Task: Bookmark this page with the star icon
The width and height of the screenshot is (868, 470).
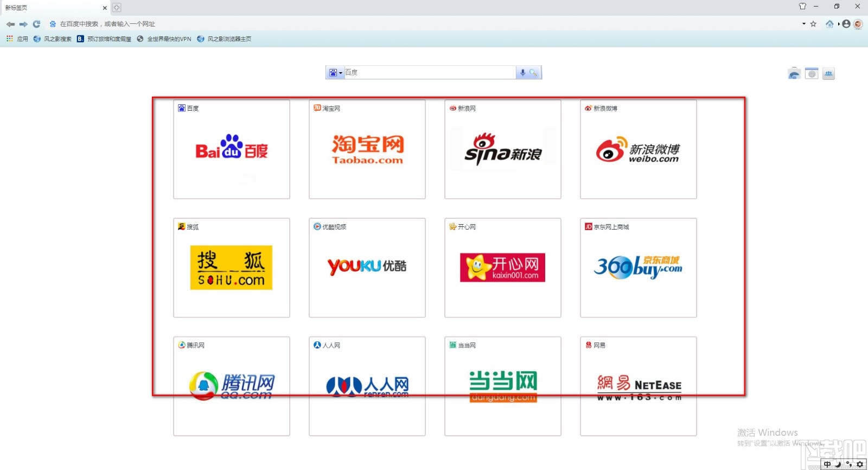Action: [813, 24]
